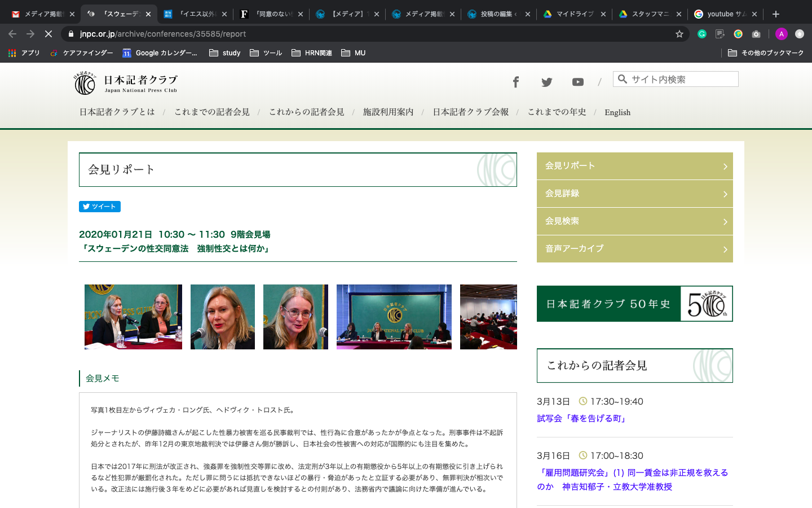Screen dimensions: 812x508
Task: Open the HRN関連 bookmark folder
Action: click(x=312, y=53)
